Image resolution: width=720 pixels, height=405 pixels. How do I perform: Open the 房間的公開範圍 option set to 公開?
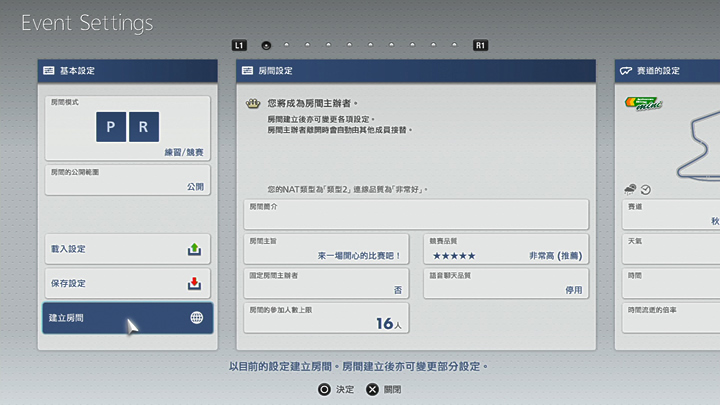pos(127,180)
